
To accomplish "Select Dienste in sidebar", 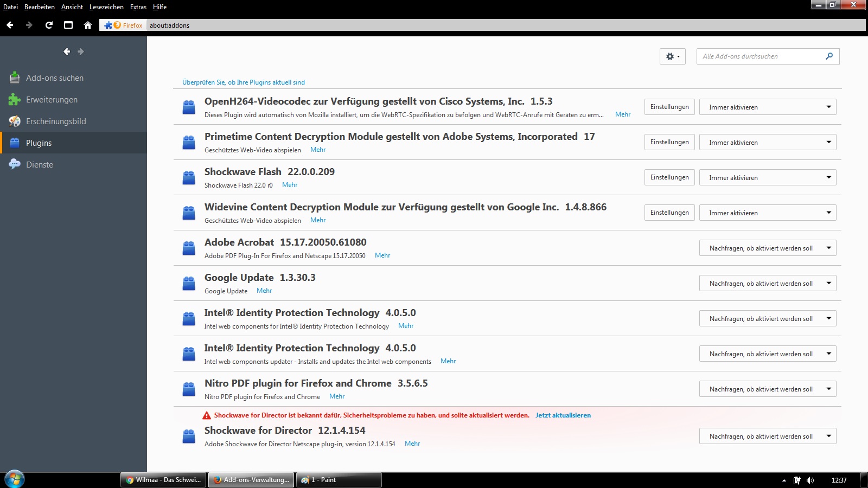I will pos(73,165).
